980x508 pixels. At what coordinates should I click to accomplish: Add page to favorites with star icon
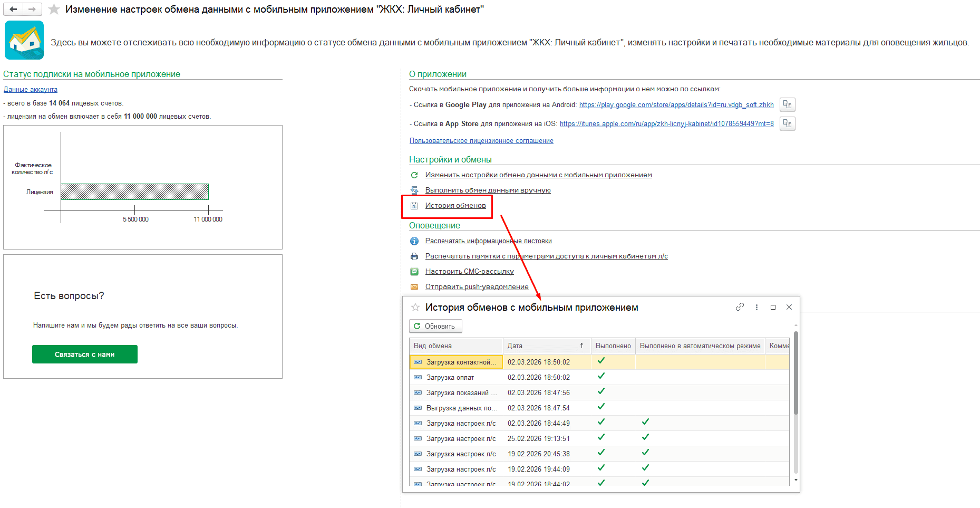tap(54, 9)
